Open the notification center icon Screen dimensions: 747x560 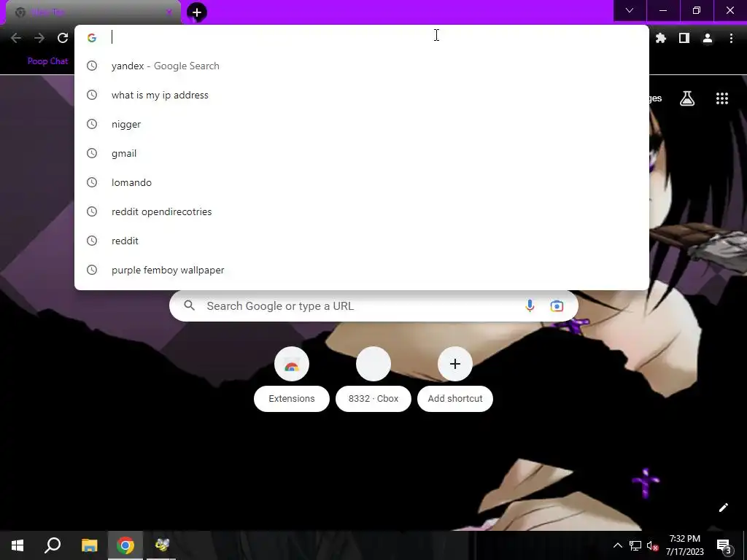pos(724,546)
